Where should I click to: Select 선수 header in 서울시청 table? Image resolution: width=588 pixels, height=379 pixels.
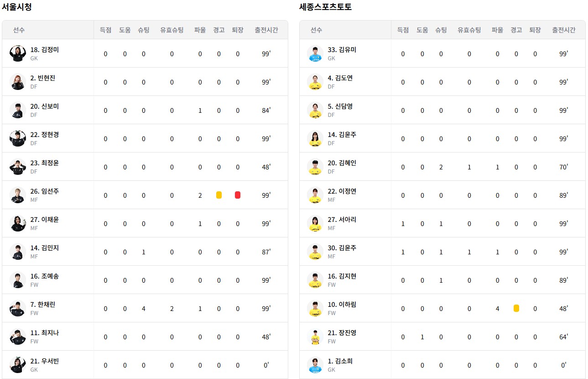tap(19, 30)
